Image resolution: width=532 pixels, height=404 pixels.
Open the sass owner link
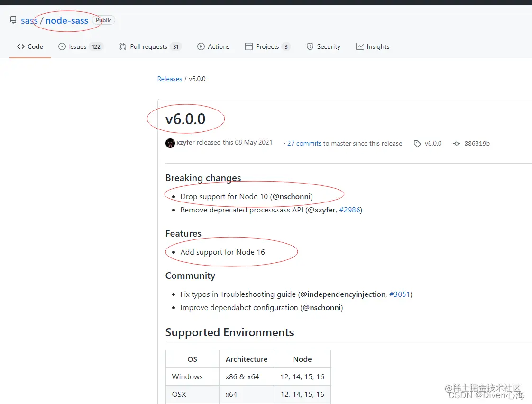coord(29,20)
